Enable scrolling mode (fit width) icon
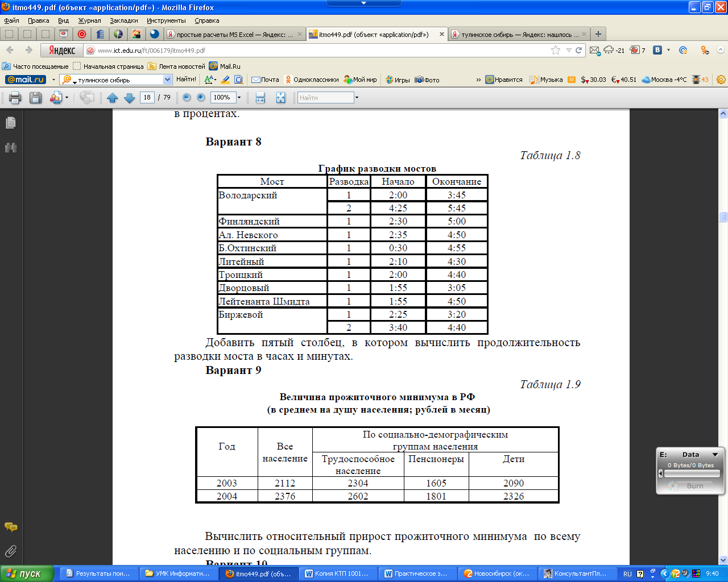 pyautogui.click(x=260, y=98)
